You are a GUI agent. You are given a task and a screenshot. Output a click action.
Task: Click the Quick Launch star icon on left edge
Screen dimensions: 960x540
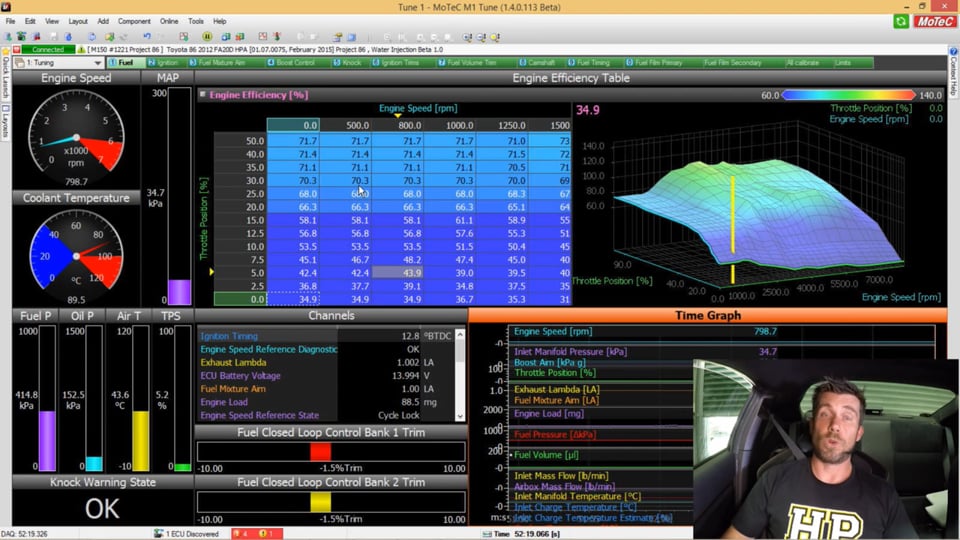click(6, 51)
